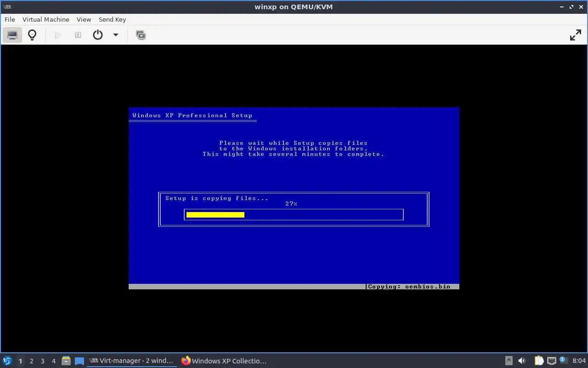Switch to Firefox Windows XP Collection window
The height and width of the screenshot is (368, 588).
(224, 361)
